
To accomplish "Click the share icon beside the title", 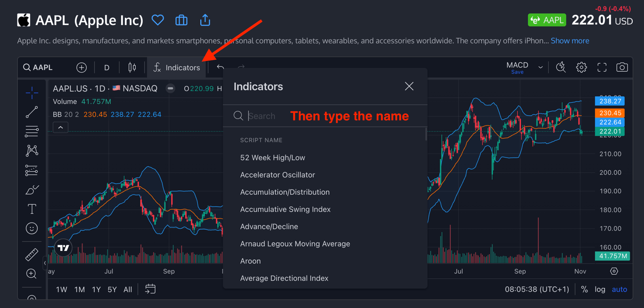I will point(205,20).
